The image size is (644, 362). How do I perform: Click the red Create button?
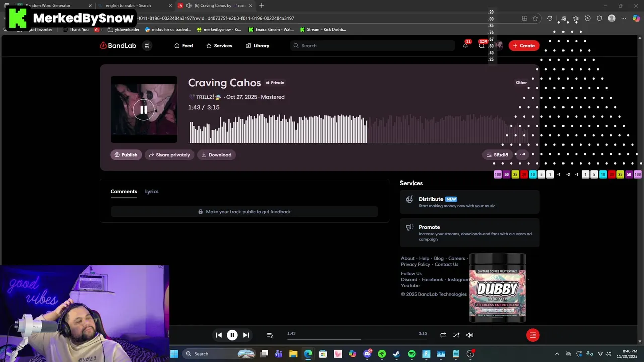524,45
